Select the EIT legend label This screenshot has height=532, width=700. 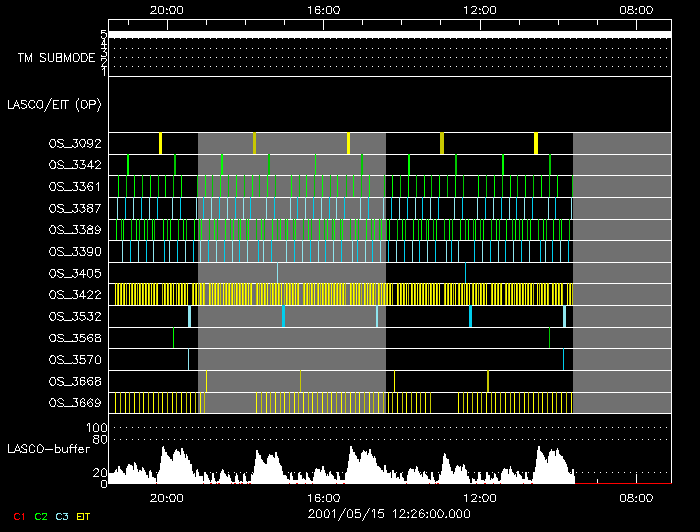pyautogui.click(x=84, y=515)
